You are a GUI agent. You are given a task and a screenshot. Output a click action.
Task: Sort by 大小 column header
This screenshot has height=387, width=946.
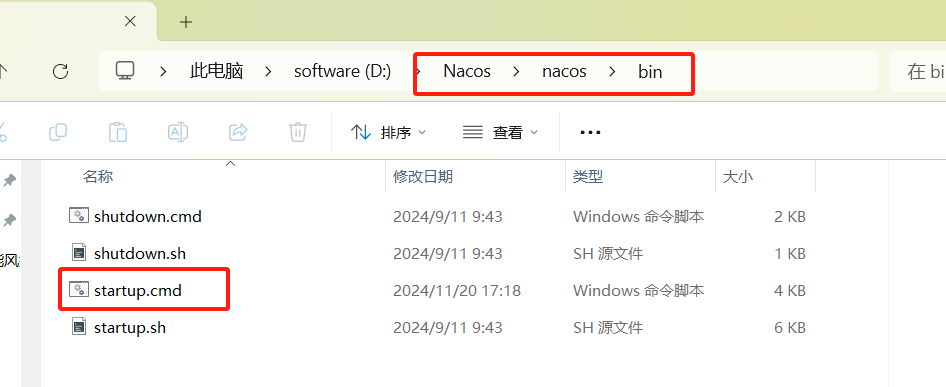point(738,176)
